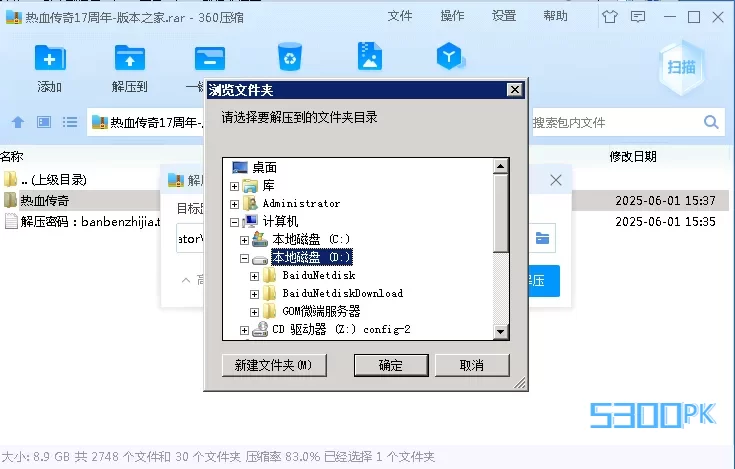Click the 添加 (add files) toolbar icon
Viewport: 735px width, 469px height.
(50, 58)
